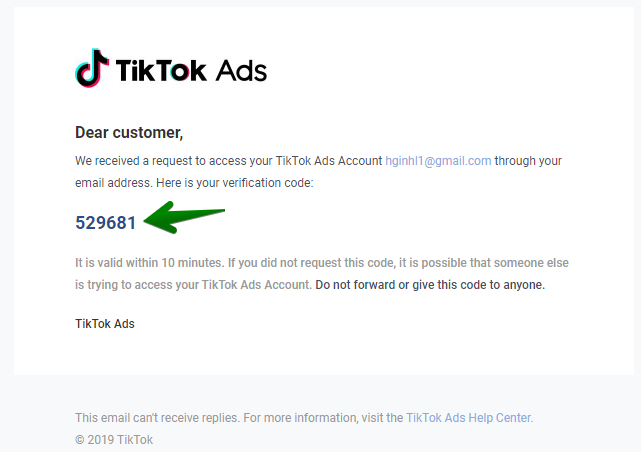Select the 529681 verification code

[105, 223]
